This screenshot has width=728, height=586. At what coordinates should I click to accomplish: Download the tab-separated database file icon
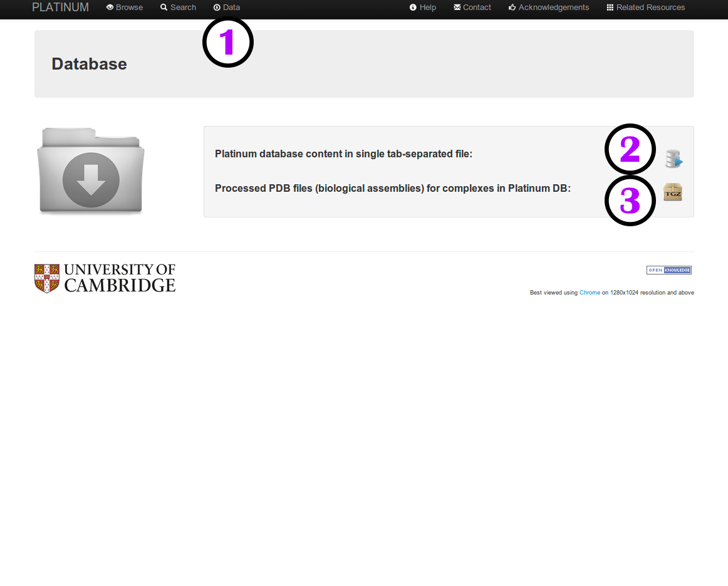[x=673, y=159]
